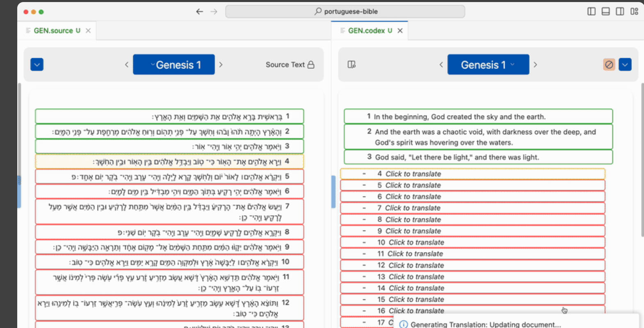
Task: Close the GEN.codex tab
Action: pyautogui.click(x=400, y=31)
